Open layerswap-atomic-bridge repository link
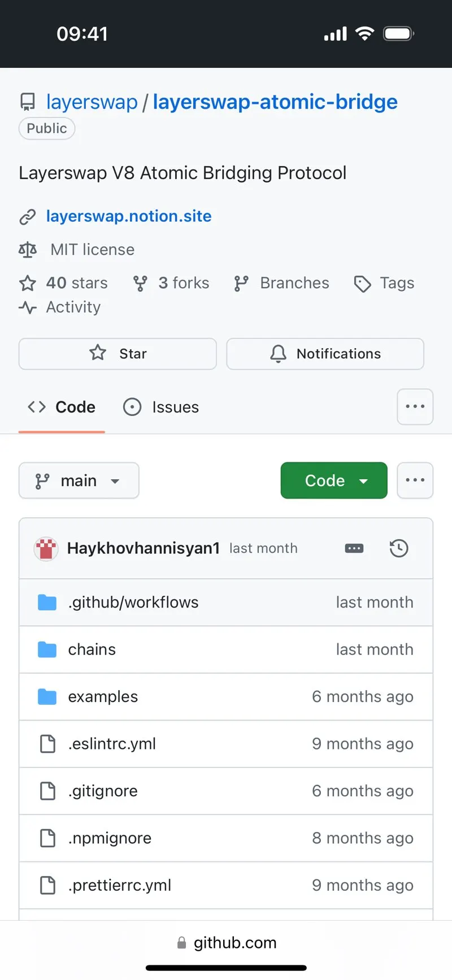 point(275,102)
